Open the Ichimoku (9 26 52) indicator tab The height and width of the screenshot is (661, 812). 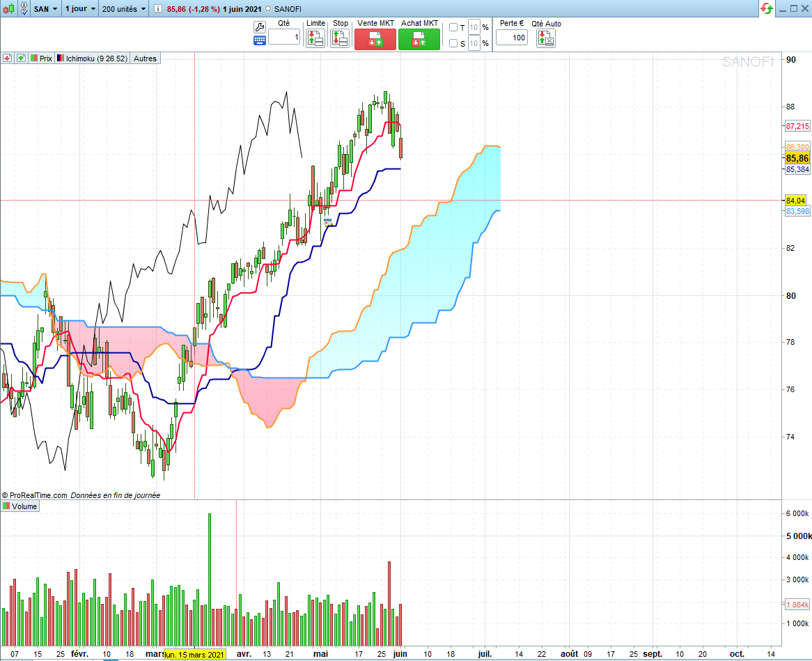92,58
